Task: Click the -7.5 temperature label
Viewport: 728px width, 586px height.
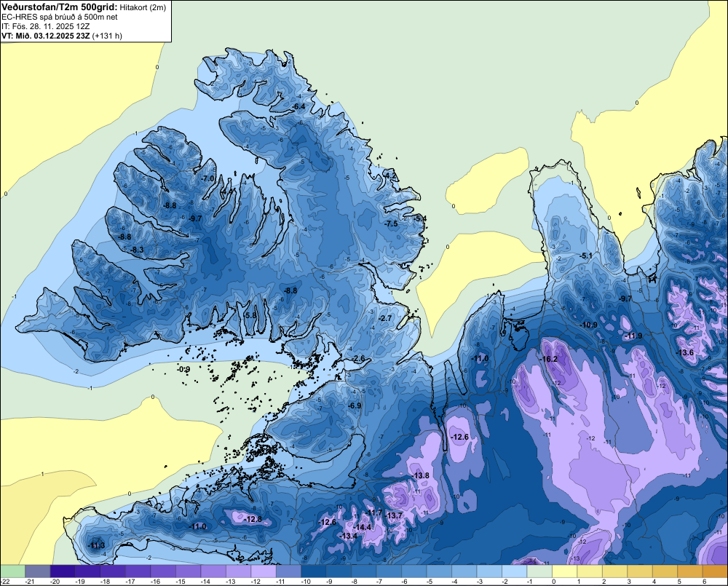Action: (x=392, y=223)
